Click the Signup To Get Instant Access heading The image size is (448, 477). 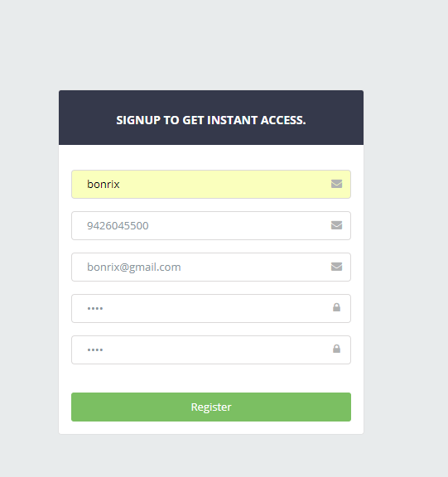(211, 120)
